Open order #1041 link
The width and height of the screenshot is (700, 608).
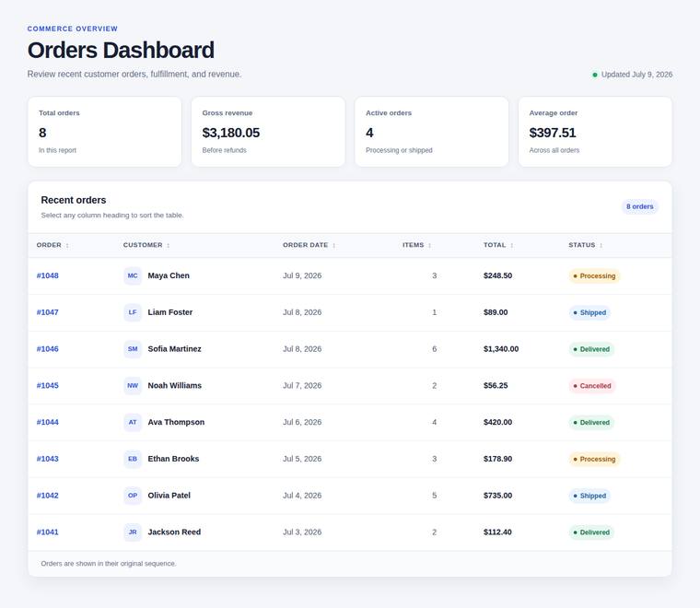click(x=47, y=532)
